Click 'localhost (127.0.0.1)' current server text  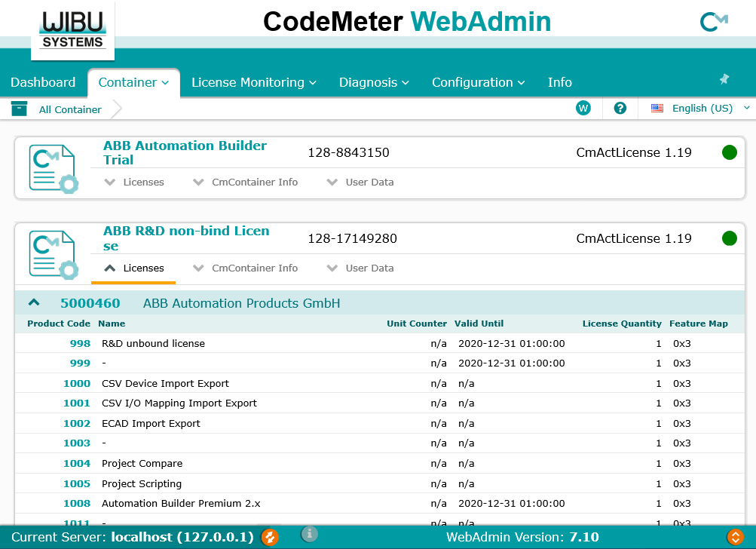coord(182,537)
